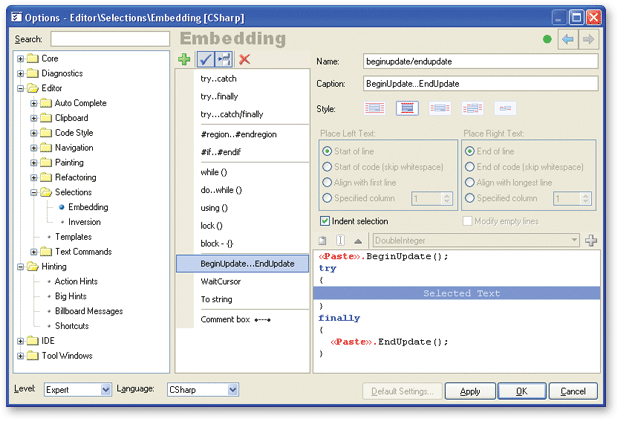Click the green status indicator dot

coord(547,39)
